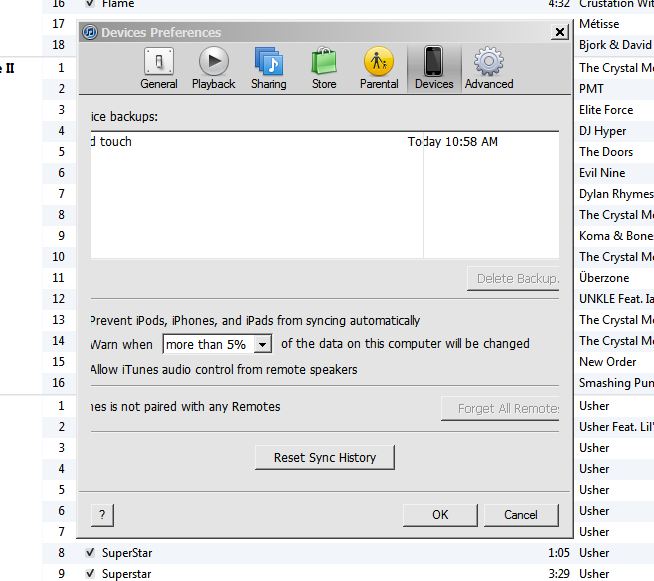Uncheck the SuperStar 1:05 track checkbox
Image resolution: width=654 pixels, height=581 pixels.
click(x=90, y=553)
